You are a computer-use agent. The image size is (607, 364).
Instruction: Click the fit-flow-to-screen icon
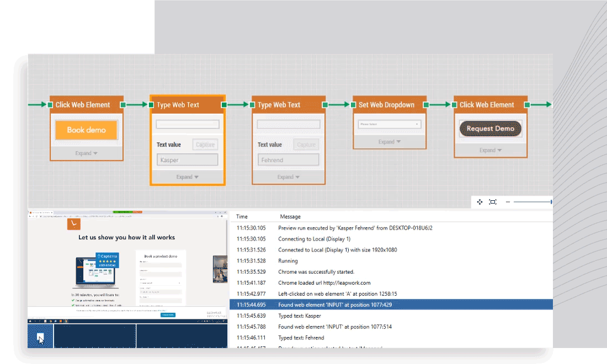492,202
